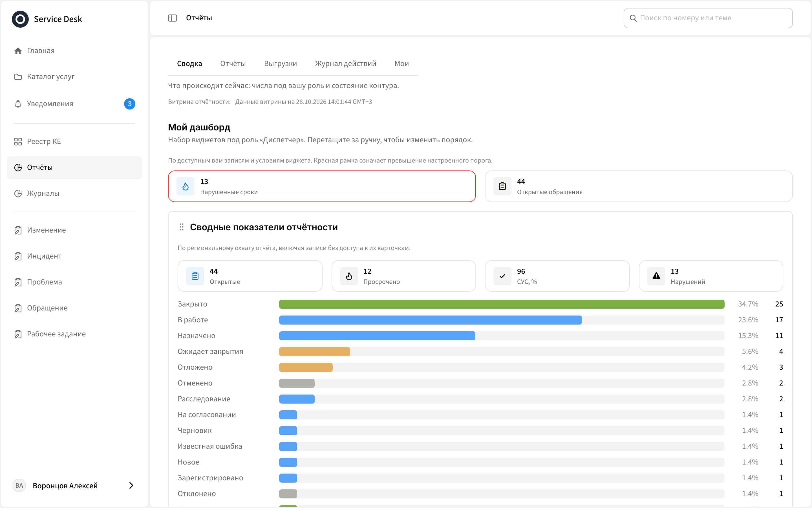Image resolution: width=812 pixels, height=508 pixels.
Task: Click the 34.7% value for Закрыто
Action: pos(748,304)
